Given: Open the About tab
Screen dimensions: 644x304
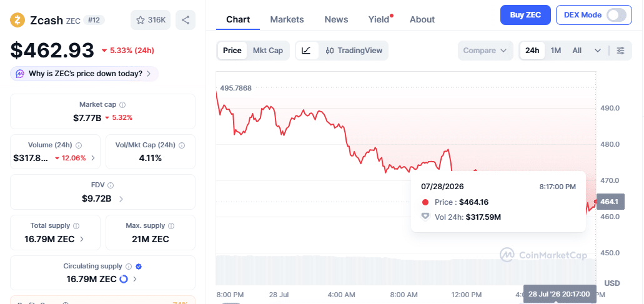Looking at the screenshot, I should (x=422, y=19).
